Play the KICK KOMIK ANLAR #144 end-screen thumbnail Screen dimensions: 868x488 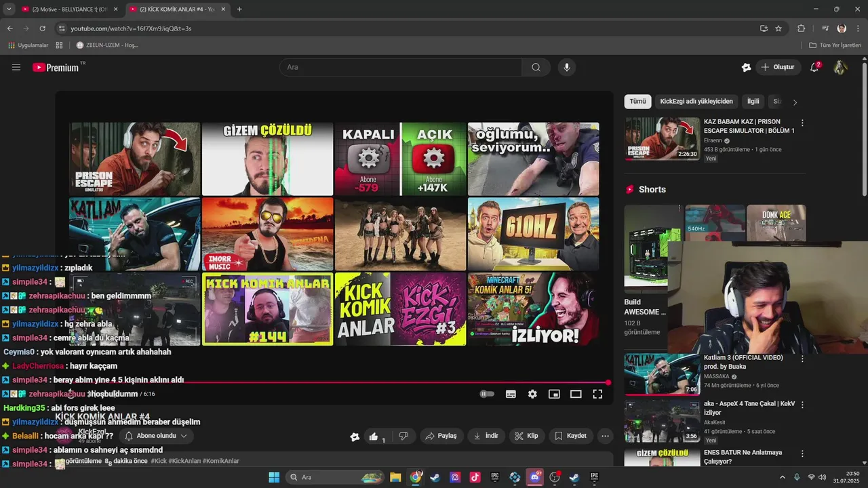coord(267,309)
